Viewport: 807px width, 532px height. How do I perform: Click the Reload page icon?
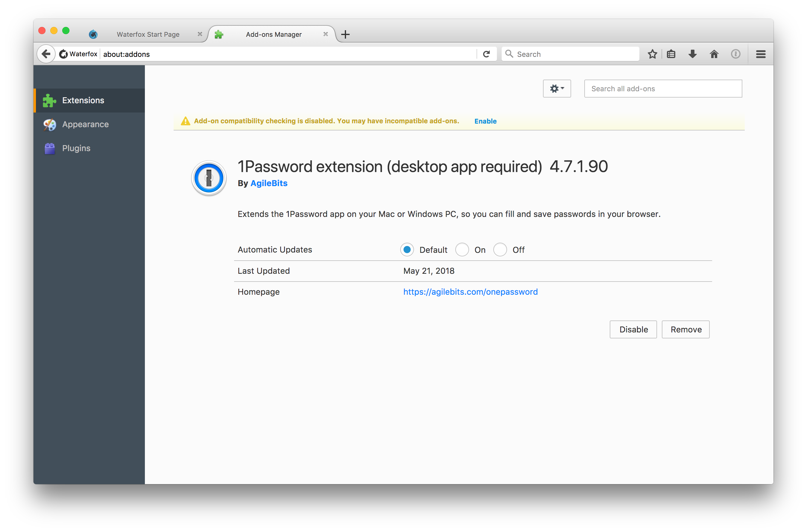487,54
